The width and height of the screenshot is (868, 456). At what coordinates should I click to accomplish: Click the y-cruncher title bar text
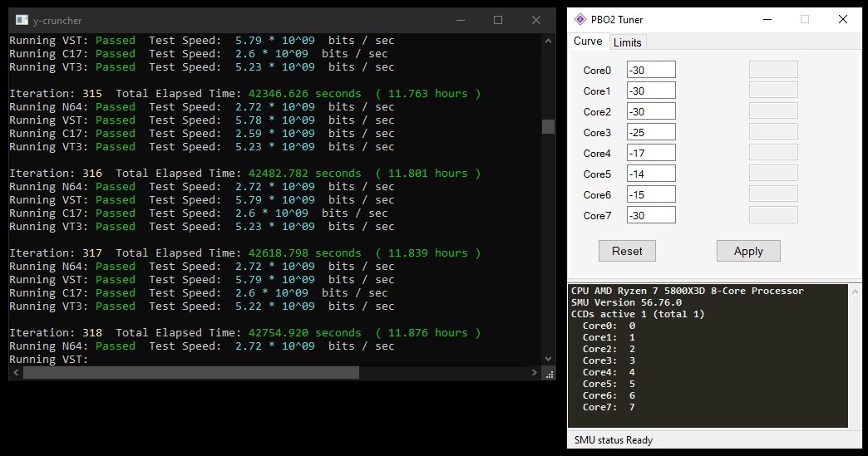[x=57, y=21]
